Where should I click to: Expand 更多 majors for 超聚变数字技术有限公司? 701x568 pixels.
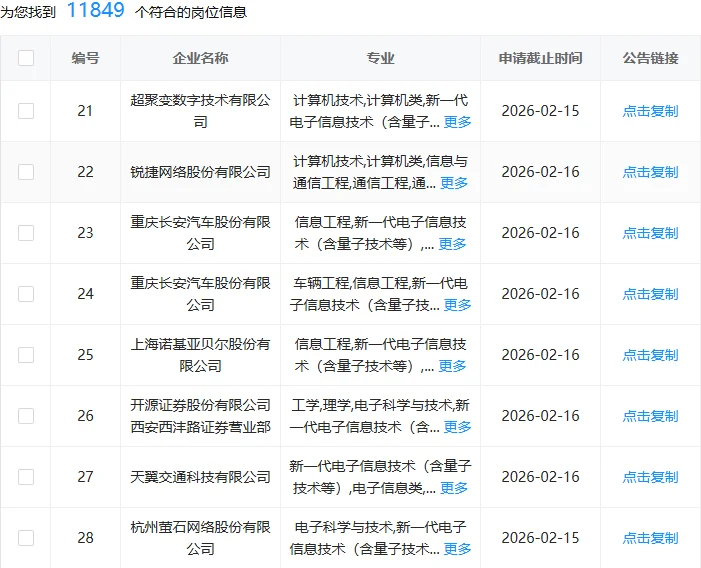[457, 122]
